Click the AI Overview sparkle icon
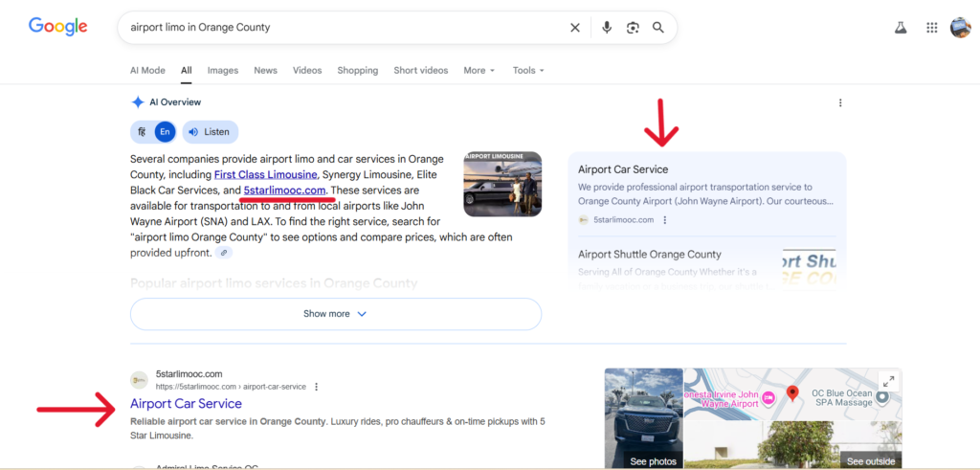 (x=138, y=102)
